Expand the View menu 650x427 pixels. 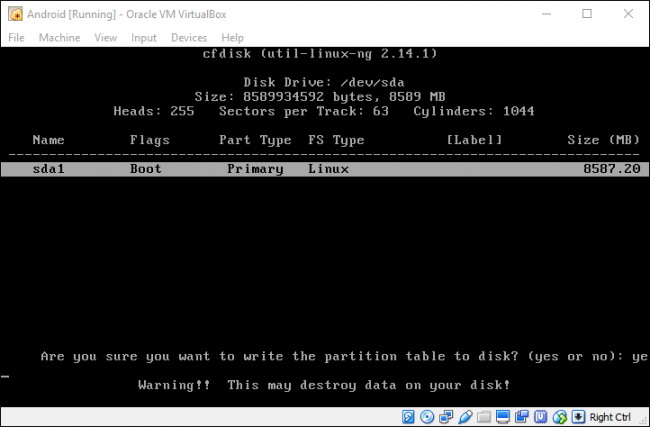[105, 37]
